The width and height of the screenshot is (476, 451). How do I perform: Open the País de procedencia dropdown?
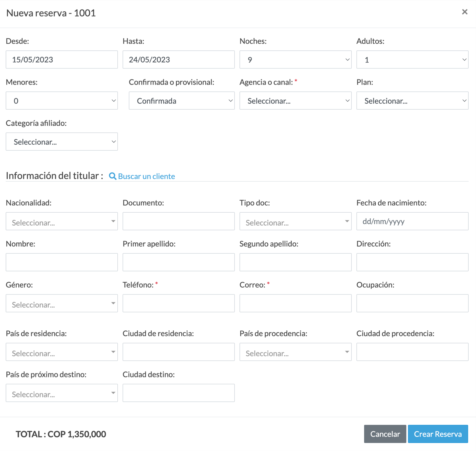click(x=295, y=352)
